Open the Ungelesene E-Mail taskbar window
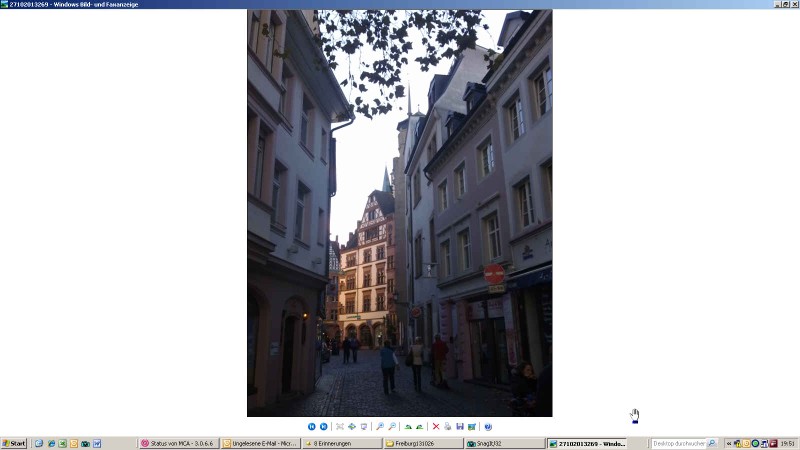 point(260,443)
